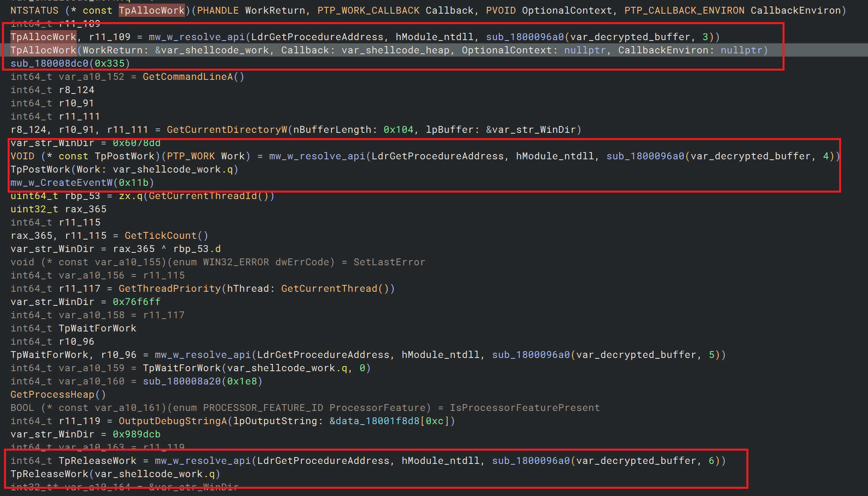The width and height of the screenshot is (868, 496).
Task: Click GetCurrentDirectoryW function name
Action: click(x=227, y=130)
